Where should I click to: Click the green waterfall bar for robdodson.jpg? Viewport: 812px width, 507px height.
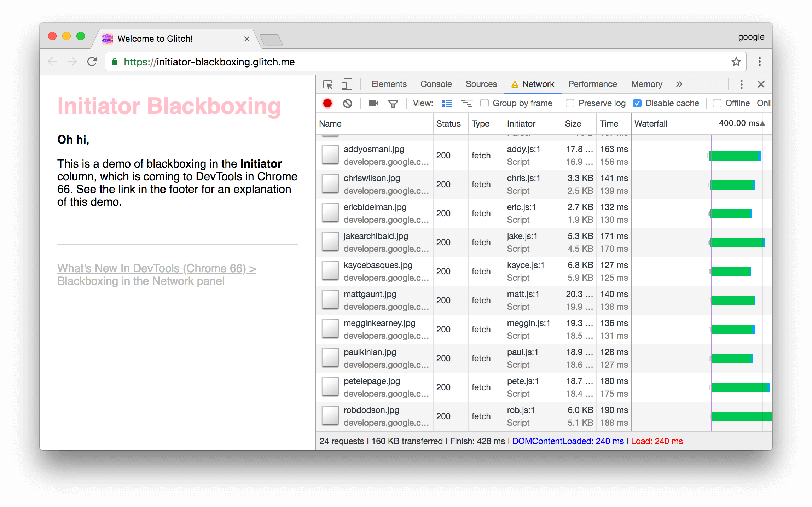(x=741, y=416)
